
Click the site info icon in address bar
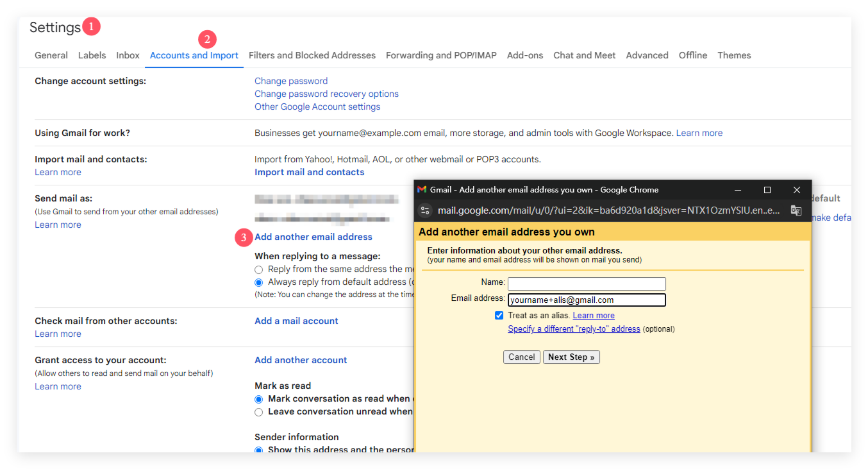(x=426, y=210)
